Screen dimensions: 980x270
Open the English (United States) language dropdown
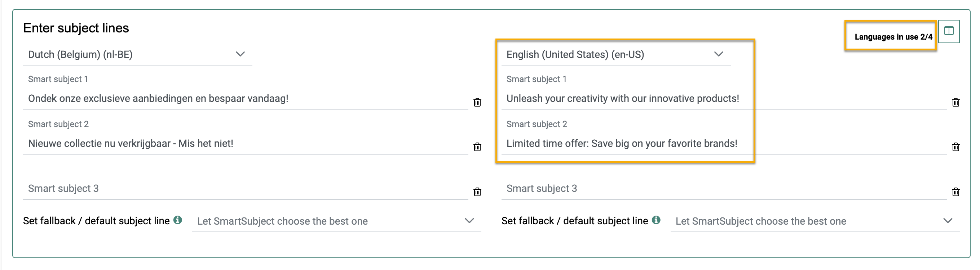(615, 54)
